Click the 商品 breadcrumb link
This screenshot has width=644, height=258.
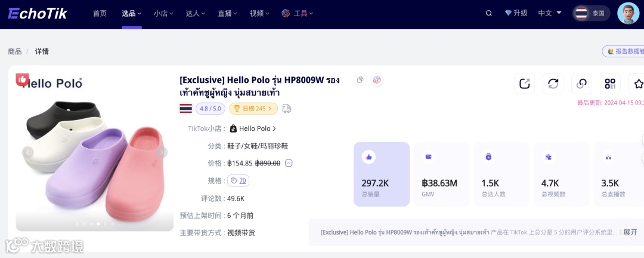pos(15,51)
